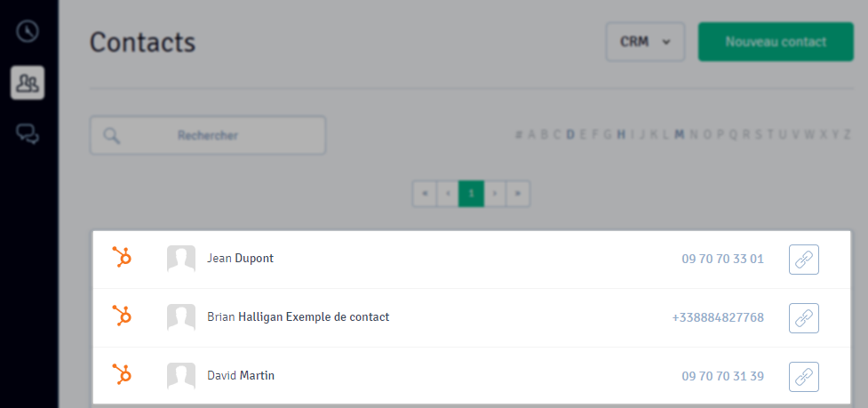Click HubSpot icon beside Jean Dupont
The image size is (868, 408).
pyautogui.click(x=122, y=258)
